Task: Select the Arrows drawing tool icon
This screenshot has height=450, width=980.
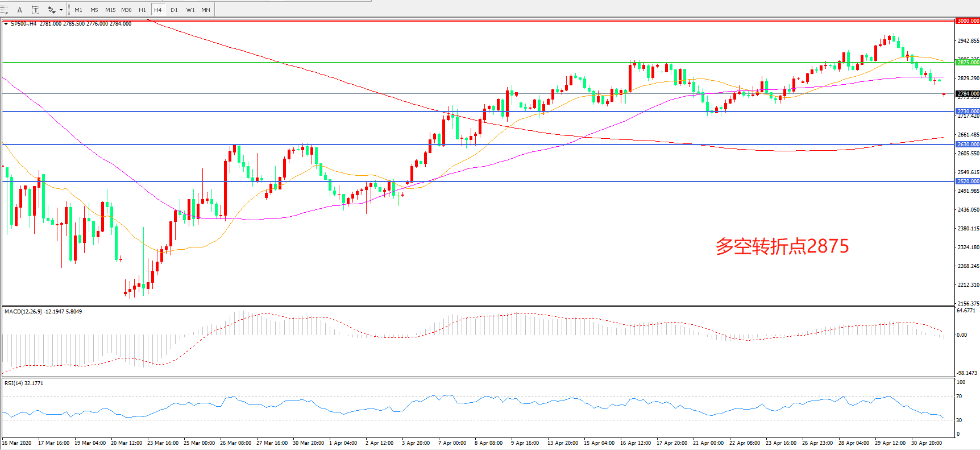Action: pos(51,10)
